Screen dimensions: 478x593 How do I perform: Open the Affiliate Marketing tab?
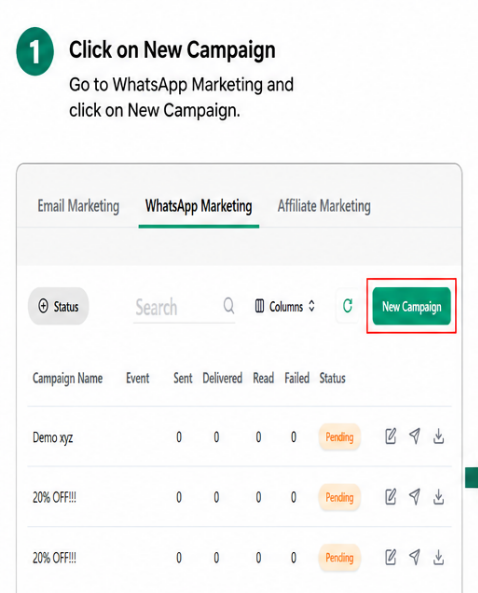click(324, 206)
